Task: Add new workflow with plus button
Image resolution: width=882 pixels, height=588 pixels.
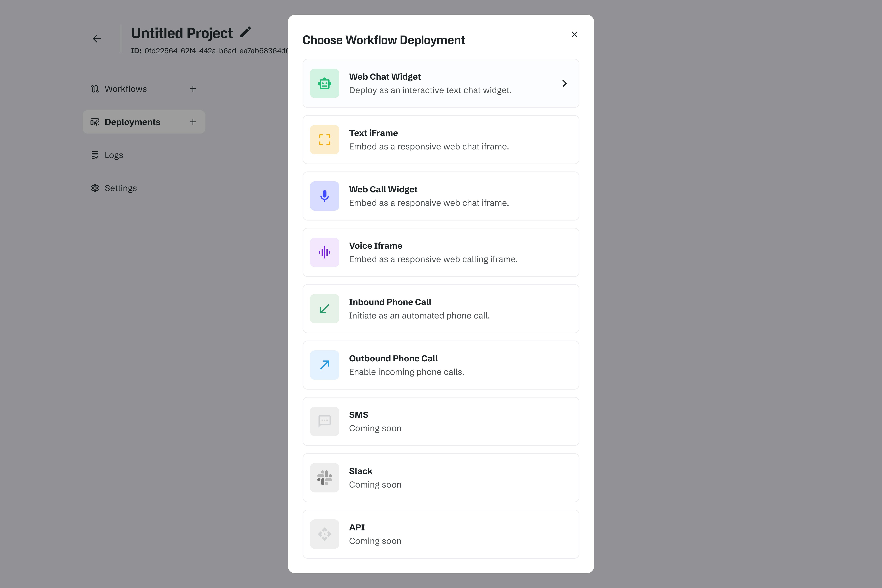Action: [193, 89]
